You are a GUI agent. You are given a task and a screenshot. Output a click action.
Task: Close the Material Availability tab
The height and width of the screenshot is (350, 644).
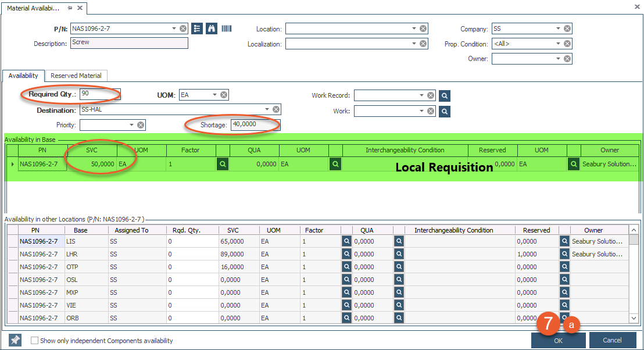coord(80,8)
